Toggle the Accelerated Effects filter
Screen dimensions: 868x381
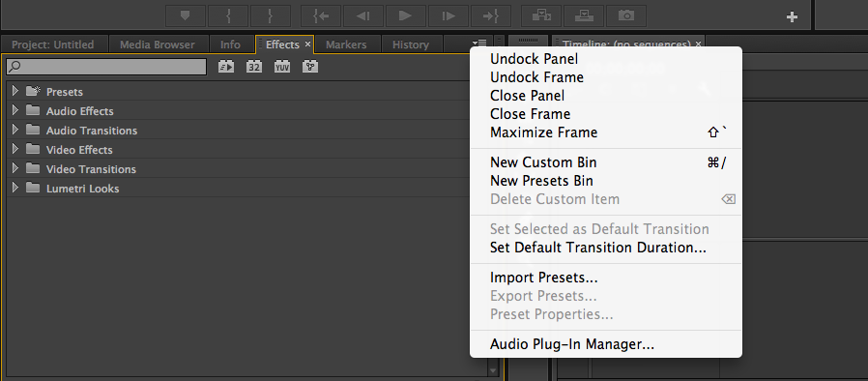click(226, 67)
